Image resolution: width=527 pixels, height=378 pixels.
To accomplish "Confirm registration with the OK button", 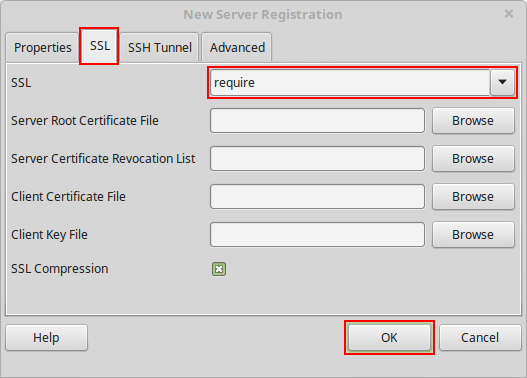I will [x=389, y=337].
